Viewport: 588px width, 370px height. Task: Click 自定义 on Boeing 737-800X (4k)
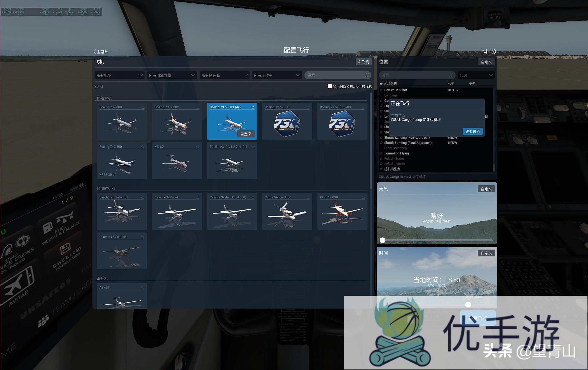click(246, 134)
